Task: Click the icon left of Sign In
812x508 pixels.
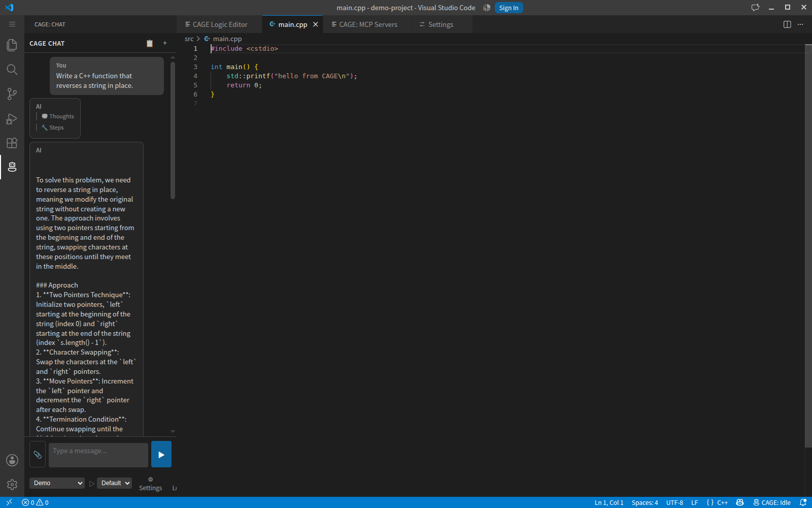Action: pyautogui.click(x=487, y=8)
